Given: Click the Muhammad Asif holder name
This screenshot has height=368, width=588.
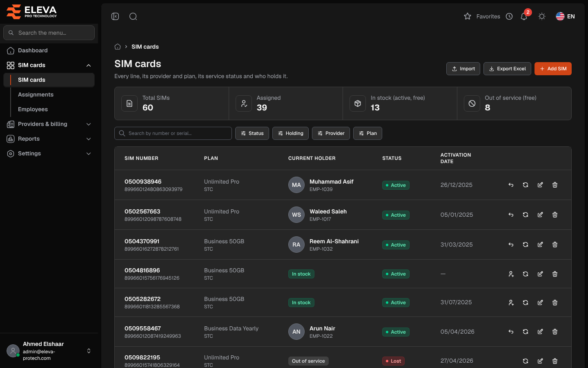Looking at the screenshot, I should [332, 182].
